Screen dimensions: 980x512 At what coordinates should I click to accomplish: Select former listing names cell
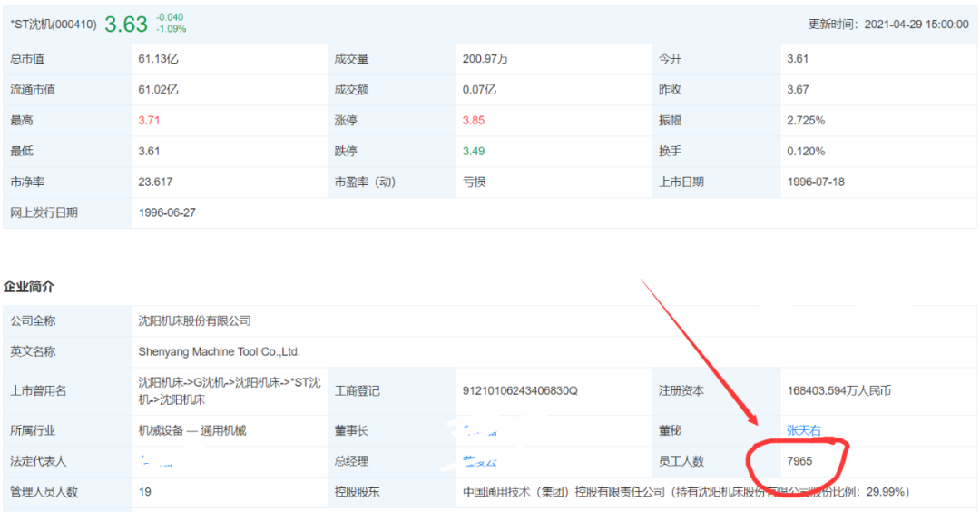(x=230, y=390)
